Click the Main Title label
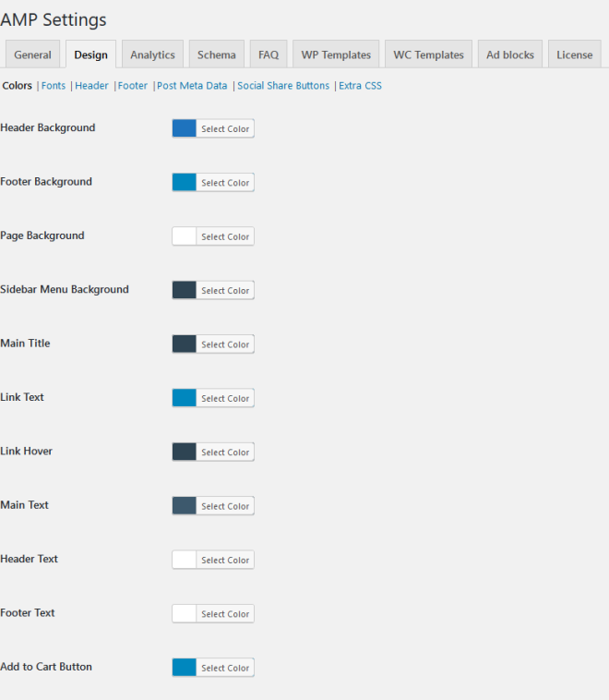Image resolution: width=609 pixels, height=700 pixels. [x=25, y=344]
